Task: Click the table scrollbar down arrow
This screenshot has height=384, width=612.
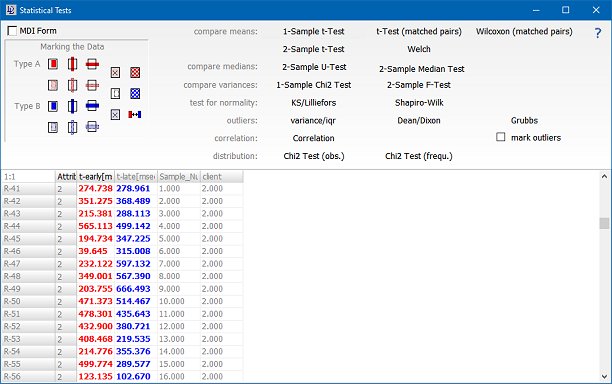Action: (604, 377)
